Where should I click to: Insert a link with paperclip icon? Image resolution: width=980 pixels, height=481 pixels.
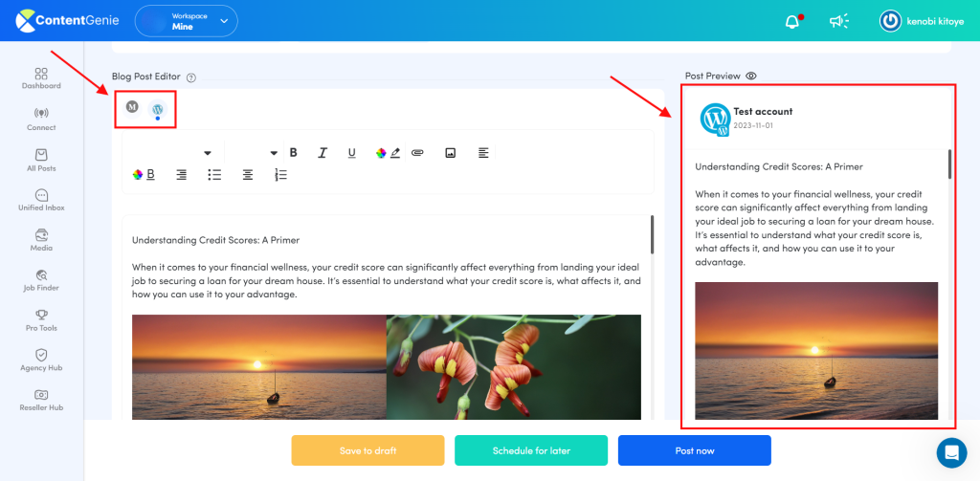(x=417, y=152)
